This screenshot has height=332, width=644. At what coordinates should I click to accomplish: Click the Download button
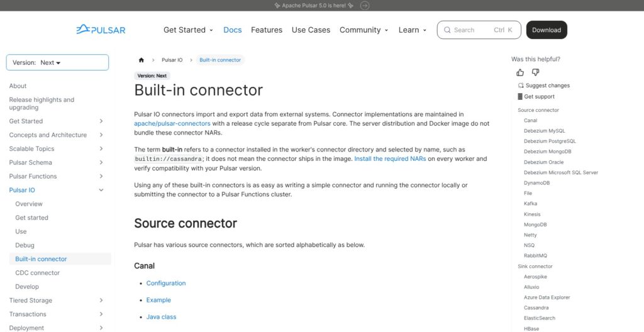(x=547, y=30)
